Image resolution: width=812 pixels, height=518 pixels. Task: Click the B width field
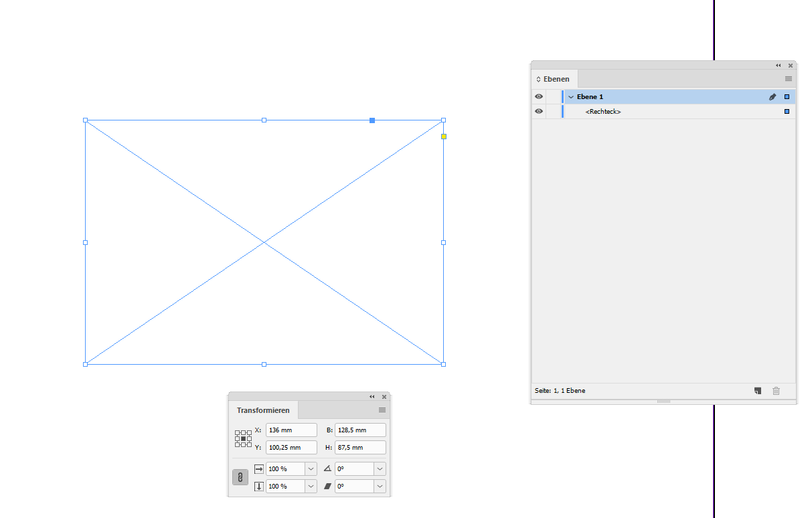(x=360, y=430)
